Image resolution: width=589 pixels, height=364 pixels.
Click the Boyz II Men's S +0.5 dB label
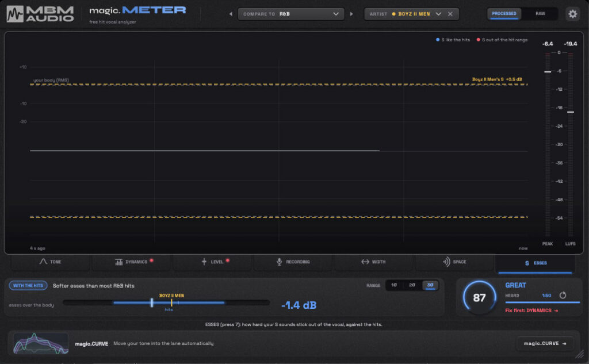click(x=497, y=79)
